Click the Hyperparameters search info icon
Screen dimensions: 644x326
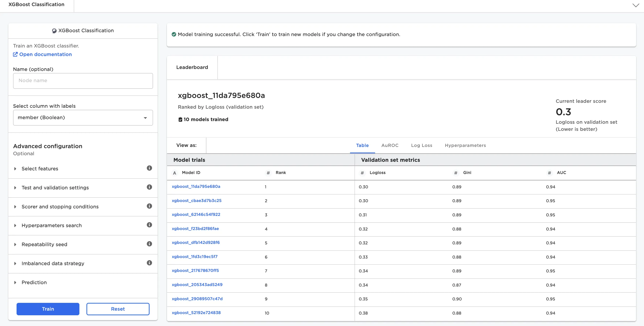pyautogui.click(x=149, y=225)
